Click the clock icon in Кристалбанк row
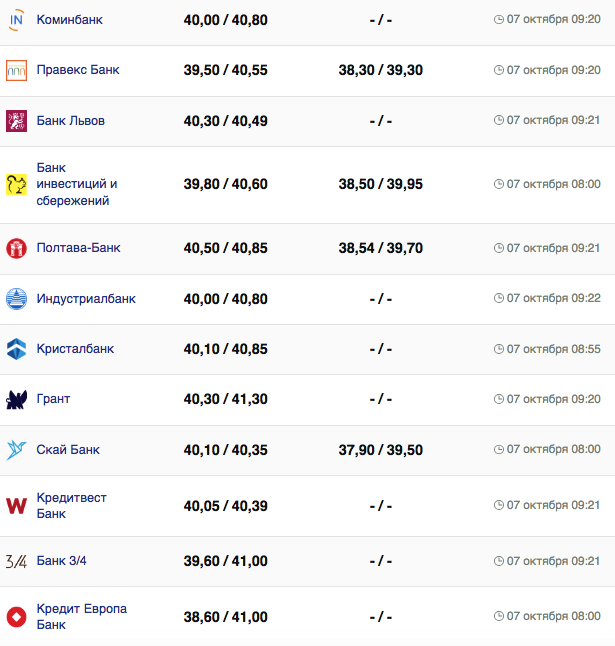The image size is (615, 646). click(x=499, y=349)
